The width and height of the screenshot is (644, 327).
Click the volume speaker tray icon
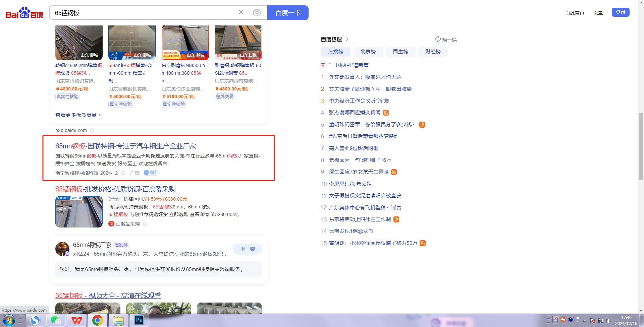(608, 321)
